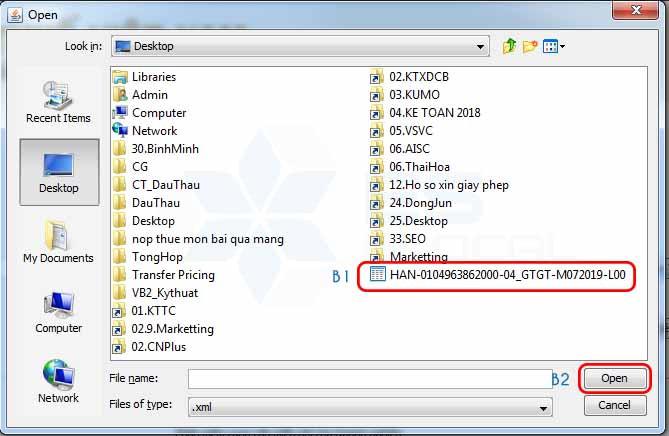Select the 03.KUMO shortcut
669x436 pixels.
[405, 95]
